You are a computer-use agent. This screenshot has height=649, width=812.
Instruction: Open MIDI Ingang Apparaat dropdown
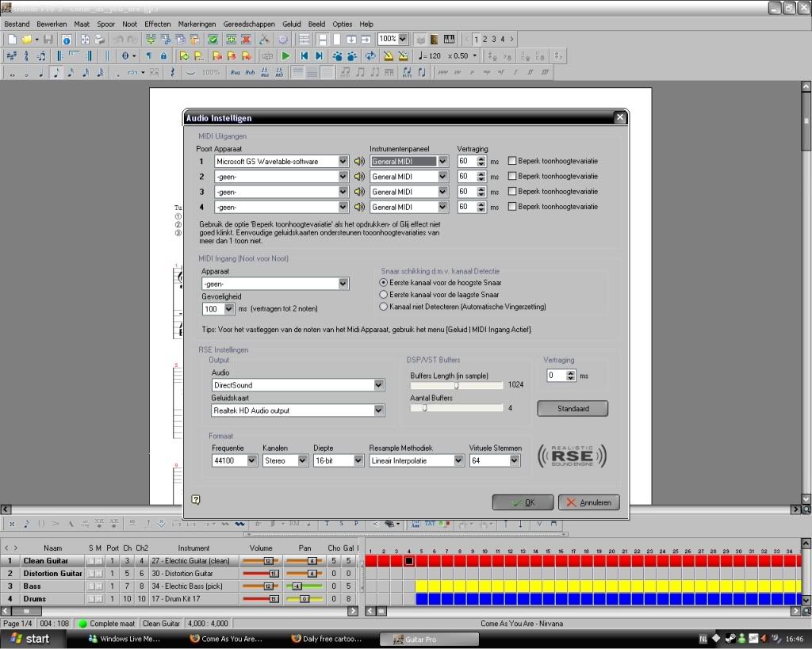click(343, 284)
